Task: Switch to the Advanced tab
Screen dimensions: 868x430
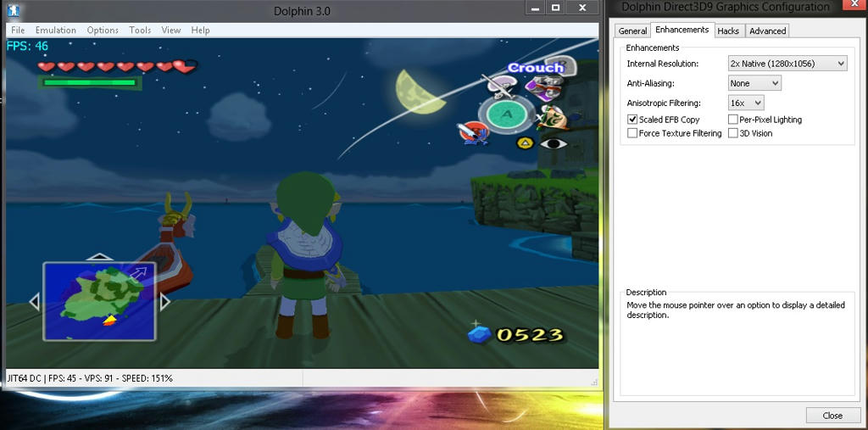Action: click(767, 31)
